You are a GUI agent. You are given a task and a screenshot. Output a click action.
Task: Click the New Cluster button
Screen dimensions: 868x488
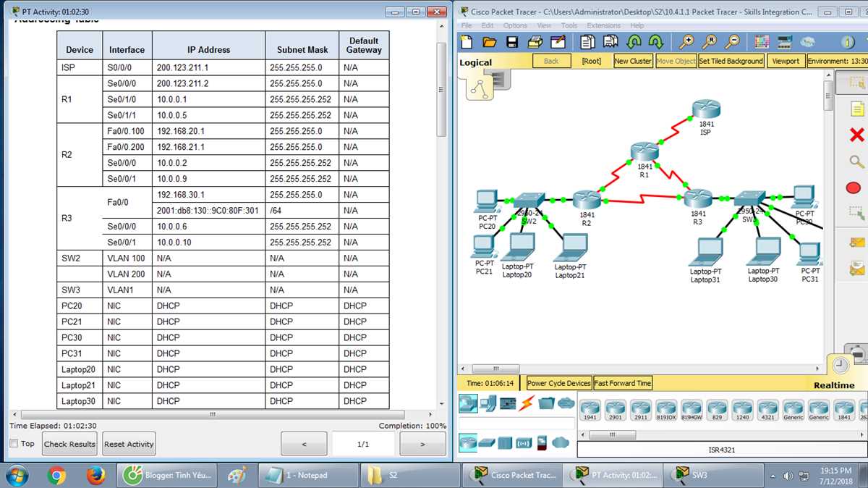[x=633, y=61]
